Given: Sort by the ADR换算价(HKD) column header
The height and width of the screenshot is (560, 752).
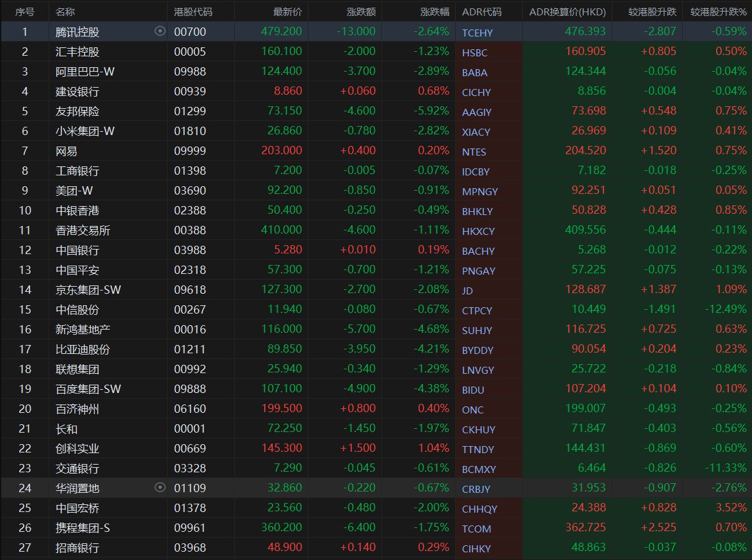Looking at the screenshot, I should (567, 12).
